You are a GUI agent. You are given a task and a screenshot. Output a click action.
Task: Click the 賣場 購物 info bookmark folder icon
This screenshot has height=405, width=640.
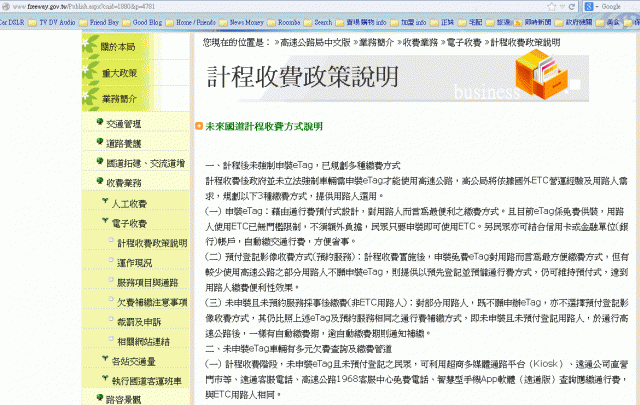click(340, 22)
